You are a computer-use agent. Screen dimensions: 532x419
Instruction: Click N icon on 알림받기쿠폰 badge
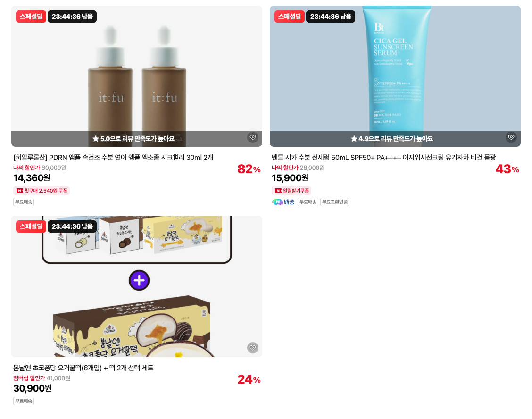coord(278,191)
